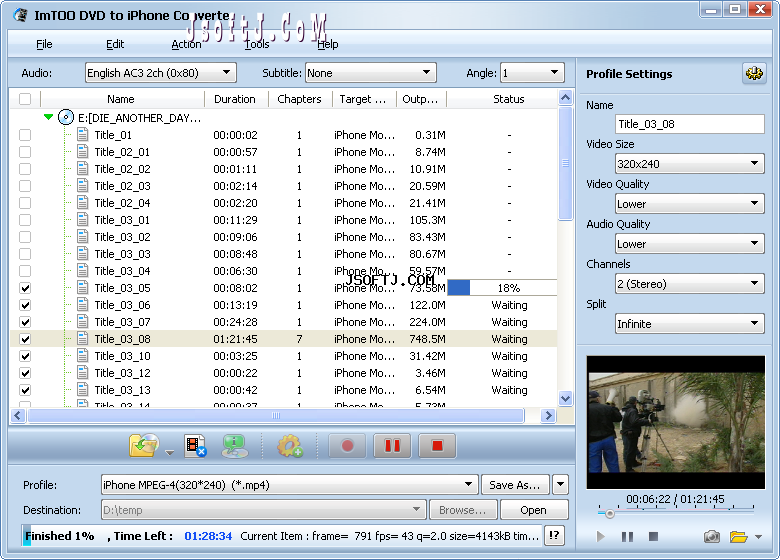The height and width of the screenshot is (560, 780).
Task: Click the remove film strip icon
Action: pos(195,446)
